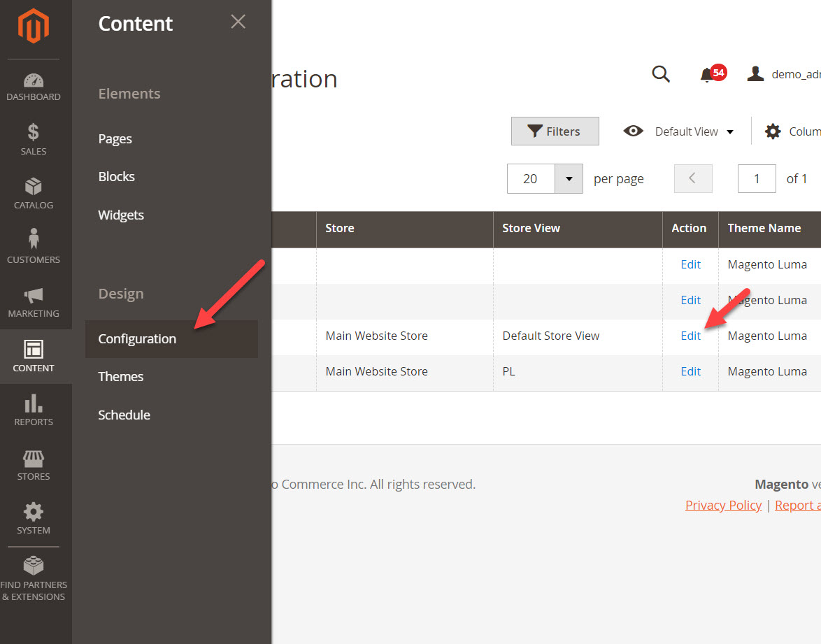View notifications via the bell icon

(708, 74)
